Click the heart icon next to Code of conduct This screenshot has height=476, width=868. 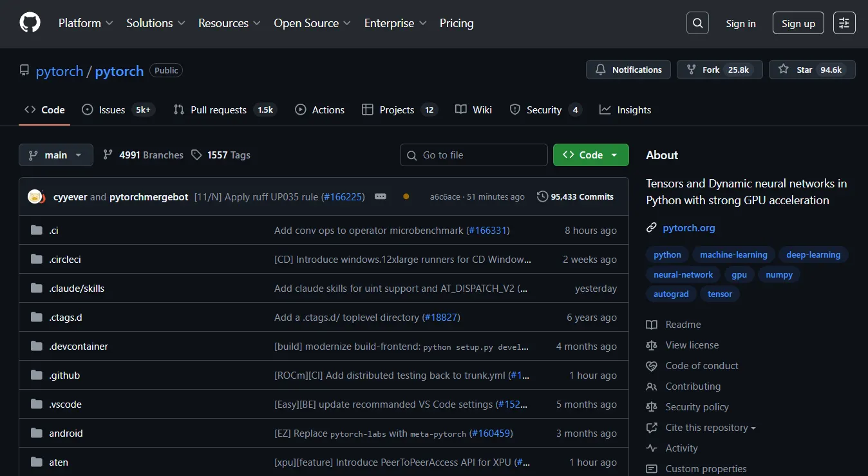coord(652,366)
